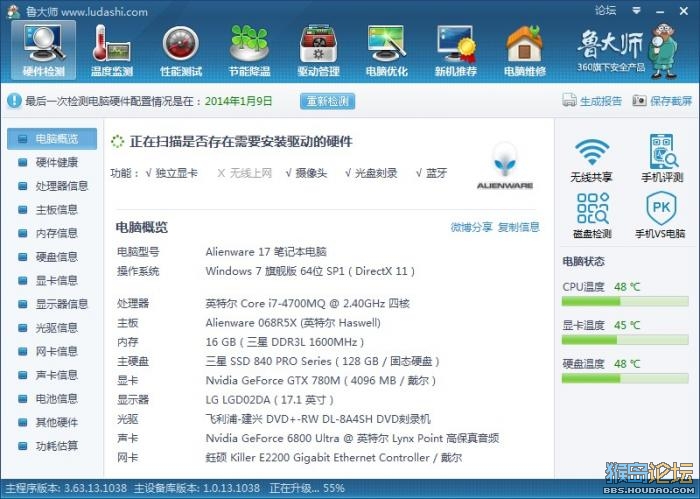Open the 论坛 forum link
700x499 pixels.
pos(605,10)
